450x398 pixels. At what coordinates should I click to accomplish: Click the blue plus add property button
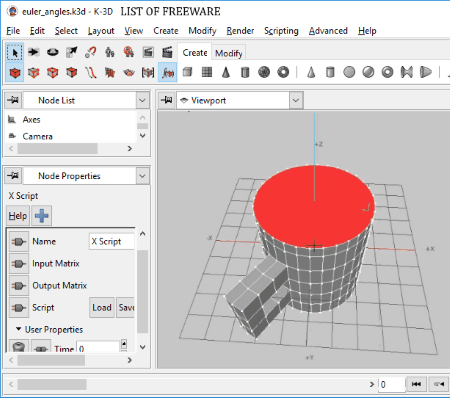pyautogui.click(x=42, y=216)
